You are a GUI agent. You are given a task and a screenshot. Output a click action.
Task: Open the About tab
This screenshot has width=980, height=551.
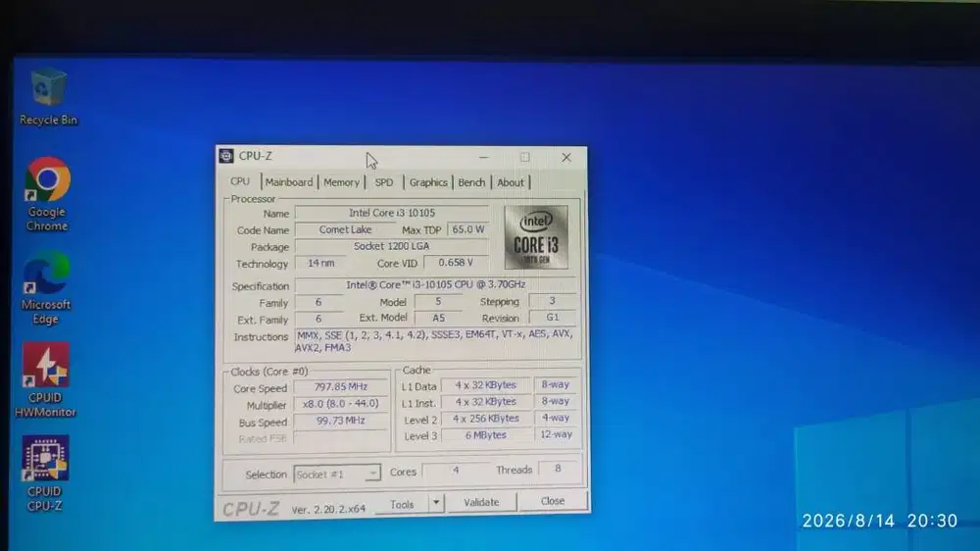[510, 182]
